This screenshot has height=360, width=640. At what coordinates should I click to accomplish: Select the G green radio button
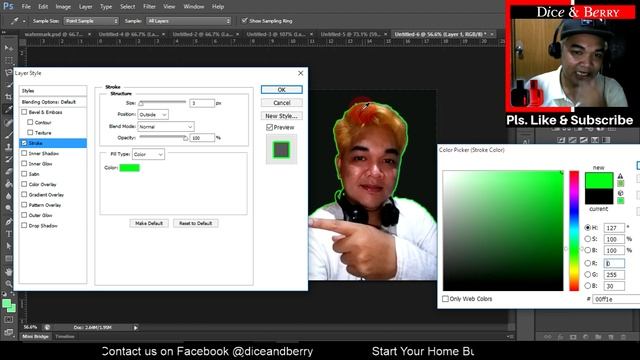tap(587, 275)
